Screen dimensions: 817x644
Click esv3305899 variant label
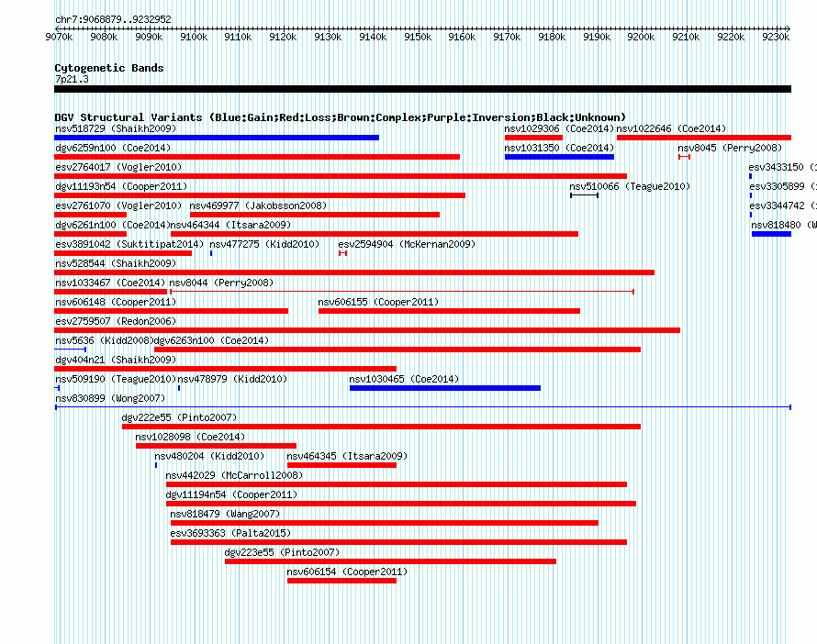click(x=783, y=186)
